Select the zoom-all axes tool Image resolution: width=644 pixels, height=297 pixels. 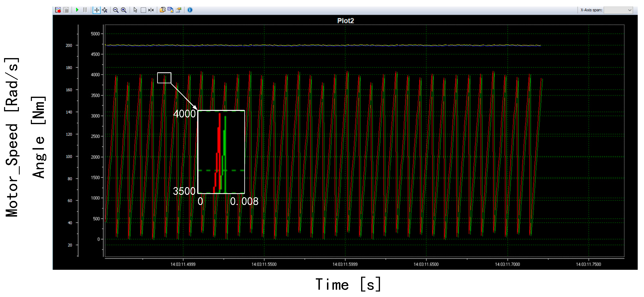[105, 10]
